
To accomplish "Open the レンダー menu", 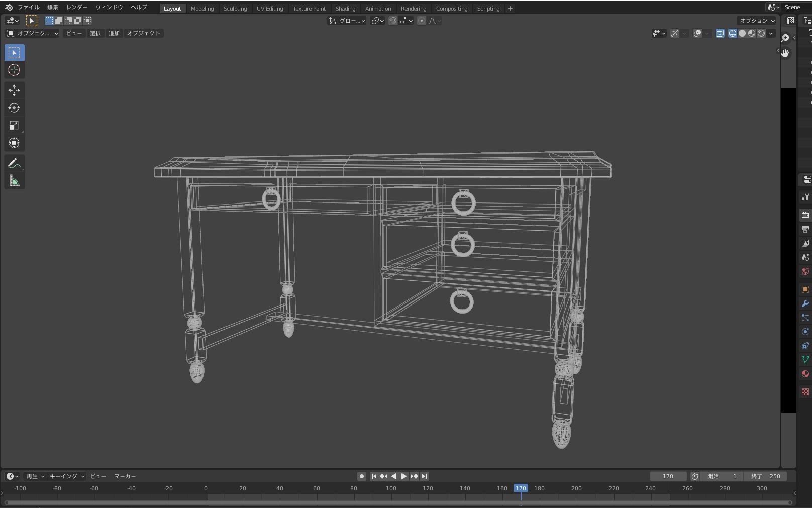I will click(76, 7).
